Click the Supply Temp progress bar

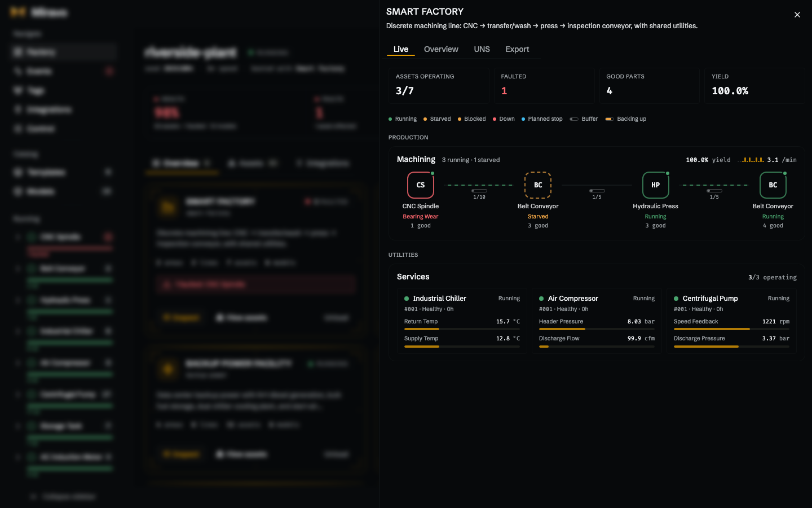(x=462, y=346)
